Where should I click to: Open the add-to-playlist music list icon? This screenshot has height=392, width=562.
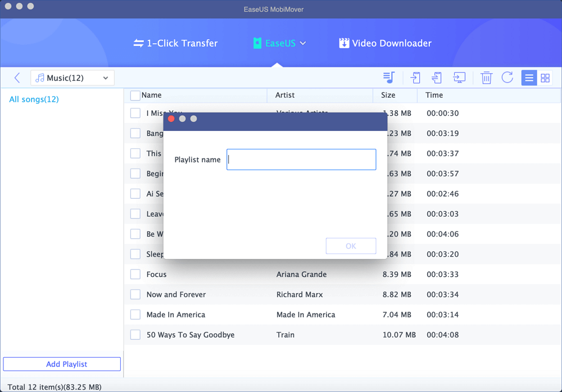(x=389, y=78)
